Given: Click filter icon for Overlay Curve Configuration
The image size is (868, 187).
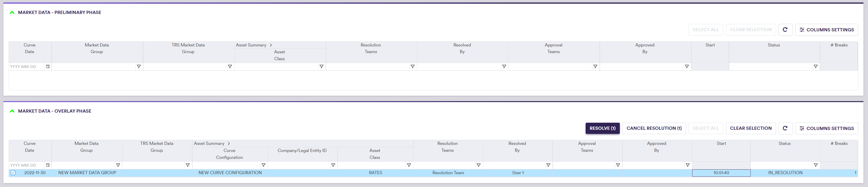Looking at the screenshot, I should 263,165.
